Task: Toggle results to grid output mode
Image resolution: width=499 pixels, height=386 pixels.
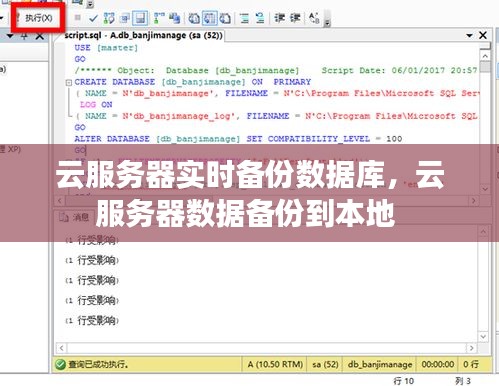Action: [210, 18]
